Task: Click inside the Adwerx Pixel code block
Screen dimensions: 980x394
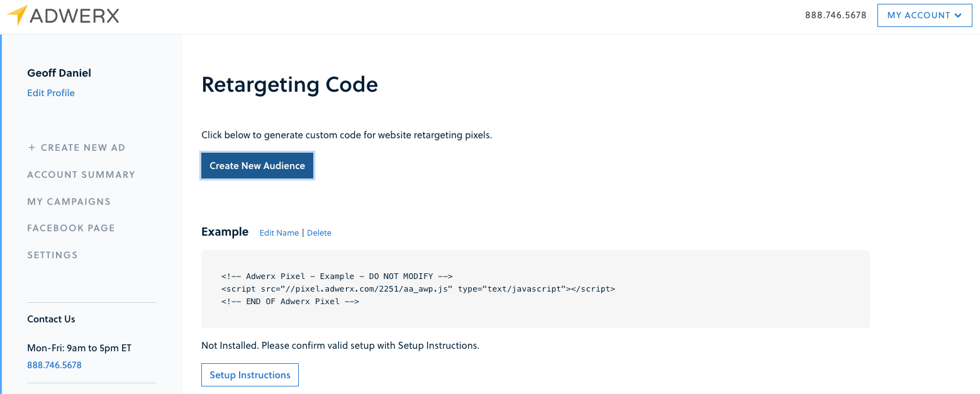Action: (x=535, y=289)
